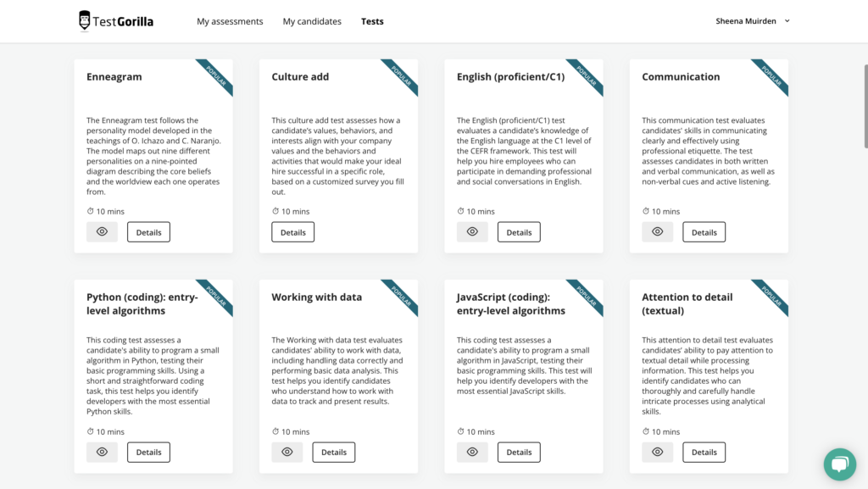Screen dimensions: 868x489
Task: Preview the English (proficient/C1) test
Action: (x=472, y=231)
